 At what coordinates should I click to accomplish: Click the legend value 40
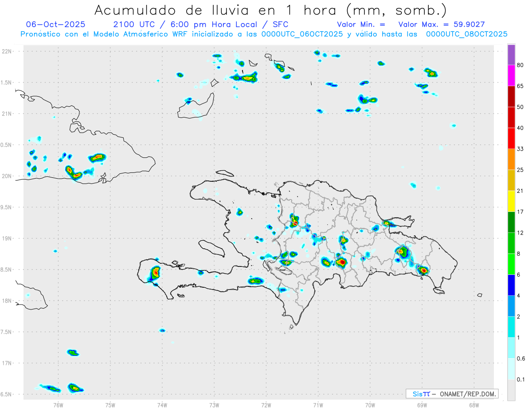click(520, 128)
